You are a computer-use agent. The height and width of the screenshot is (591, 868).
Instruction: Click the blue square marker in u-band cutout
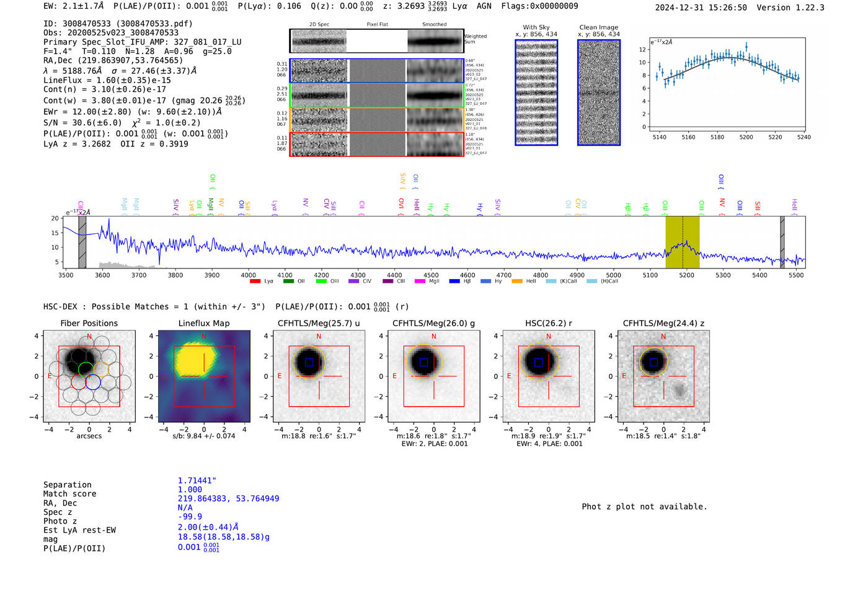309,362
